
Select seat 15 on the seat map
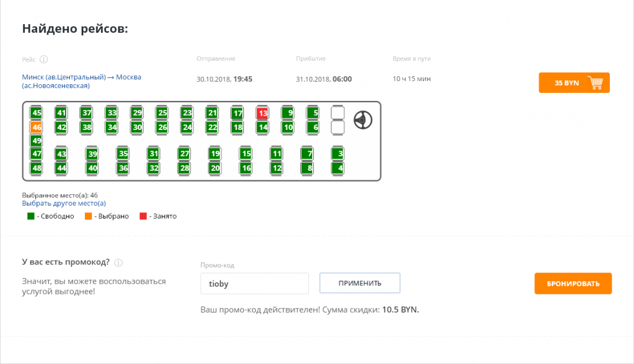click(245, 154)
